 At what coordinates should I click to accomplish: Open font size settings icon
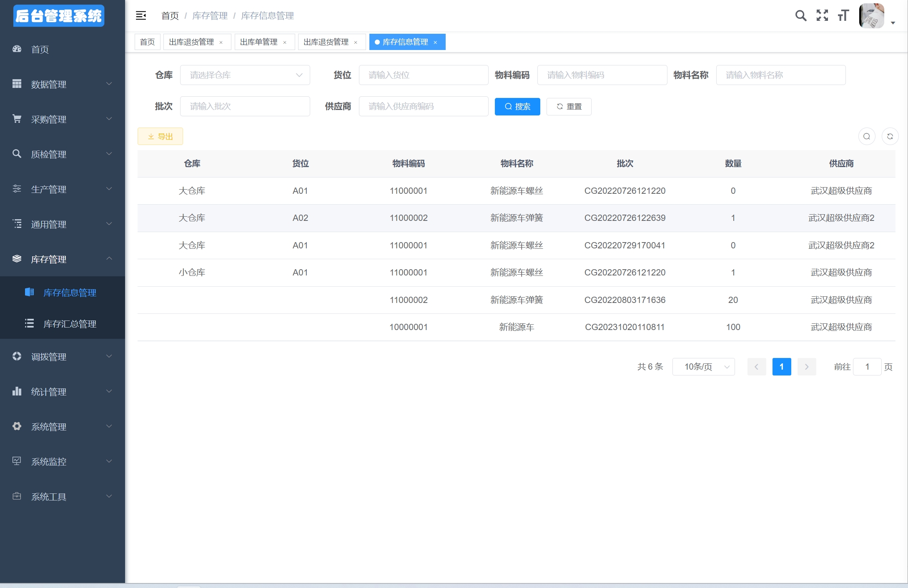[843, 16]
